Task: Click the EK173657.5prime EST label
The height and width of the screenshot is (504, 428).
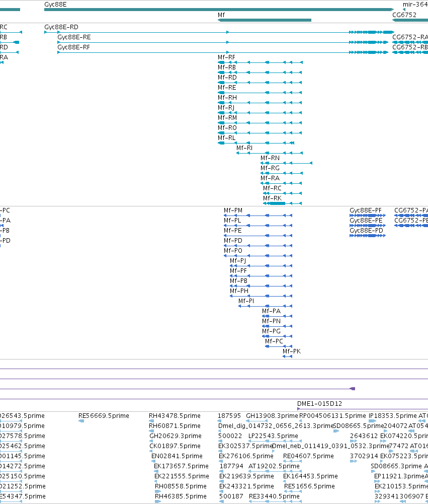Action: pos(181,466)
